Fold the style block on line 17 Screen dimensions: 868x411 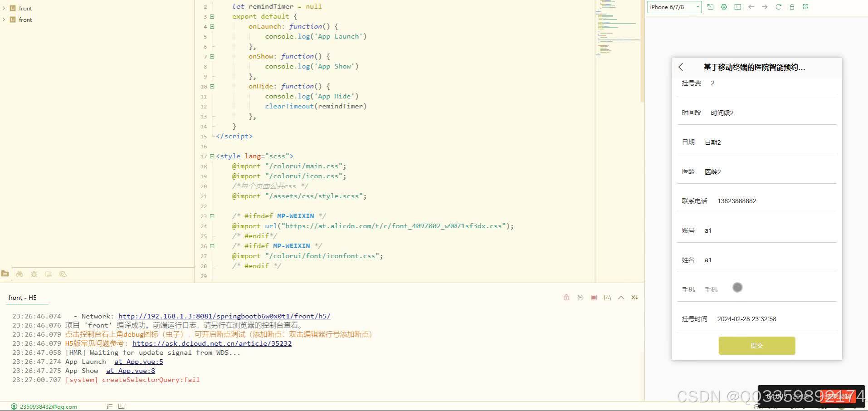click(x=212, y=156)
